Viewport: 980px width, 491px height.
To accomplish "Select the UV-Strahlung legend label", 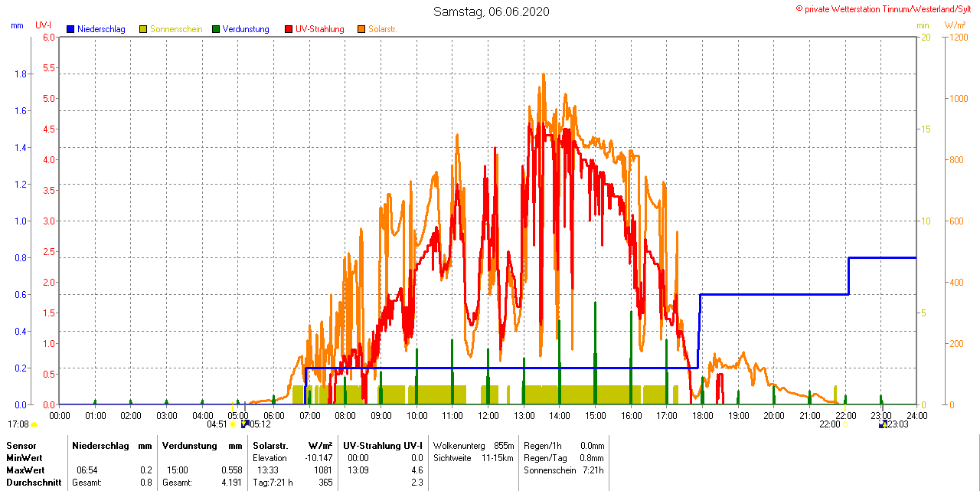I will point(322,29).
